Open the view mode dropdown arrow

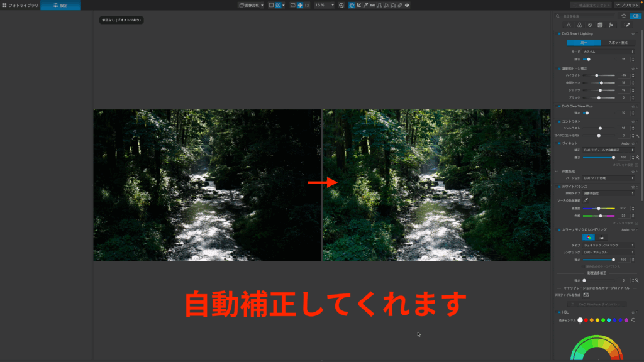pos(284,5)
